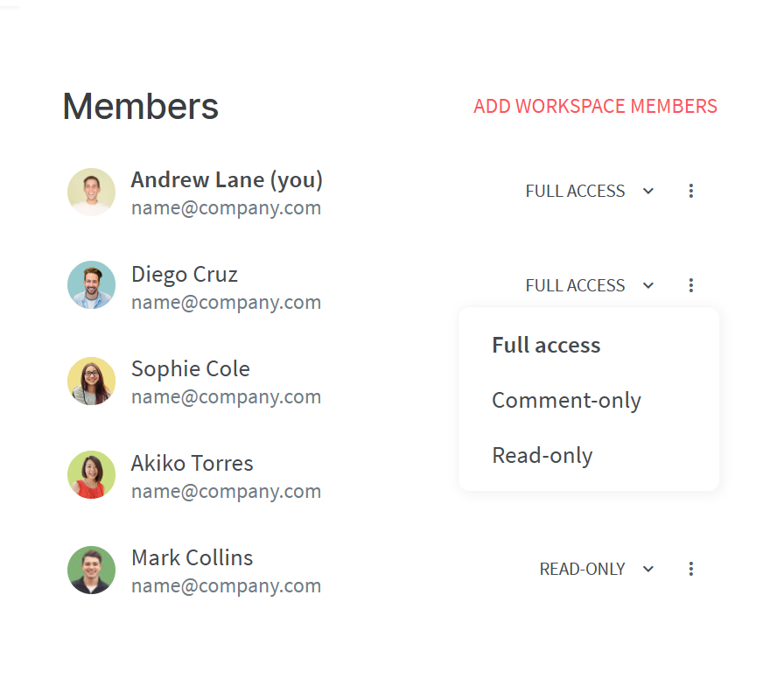The height and width of the screenshot is (700, 784).
Task: Click FULL ACCESS label for Diego Cruz
Action: (x=575, y=285)
